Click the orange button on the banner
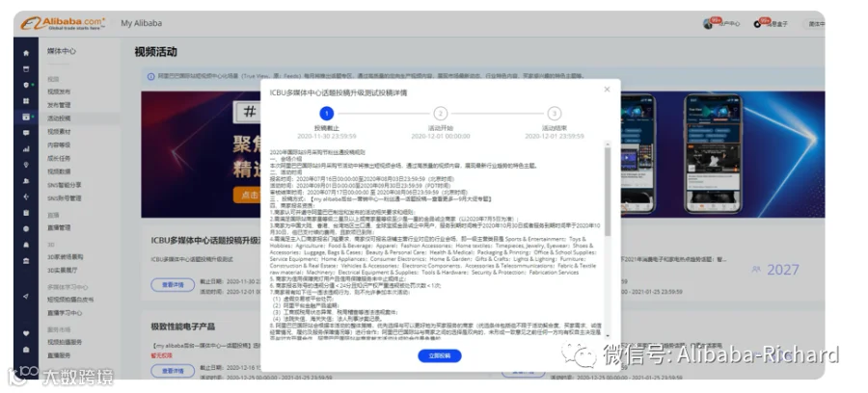 248,196
